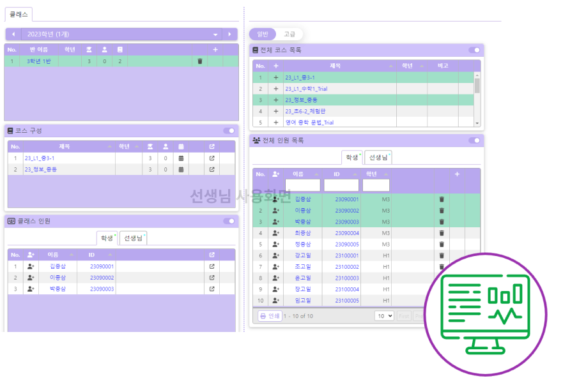Open external link icon for 23_정보_중등 course
This screenshot has width=563, height=392.
point(212,170)
